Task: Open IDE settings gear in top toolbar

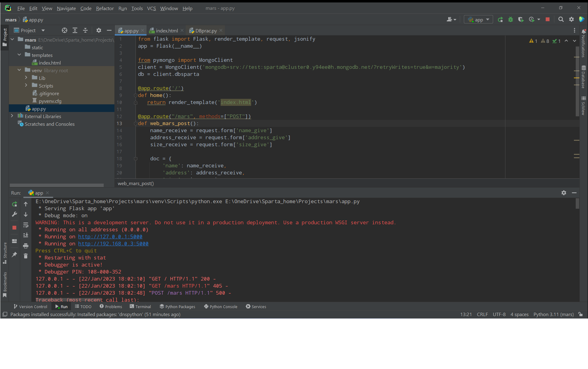Action: [x=571, y=19]
